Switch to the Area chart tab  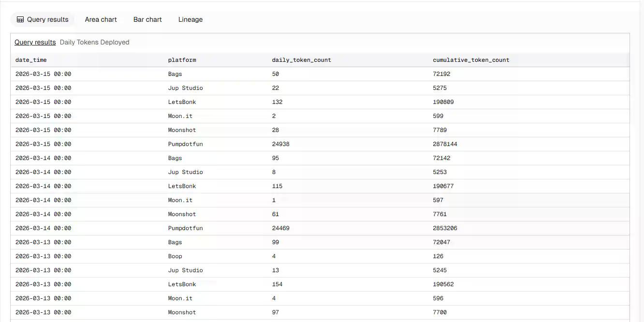pyautogui.click(x=101, y=20)
